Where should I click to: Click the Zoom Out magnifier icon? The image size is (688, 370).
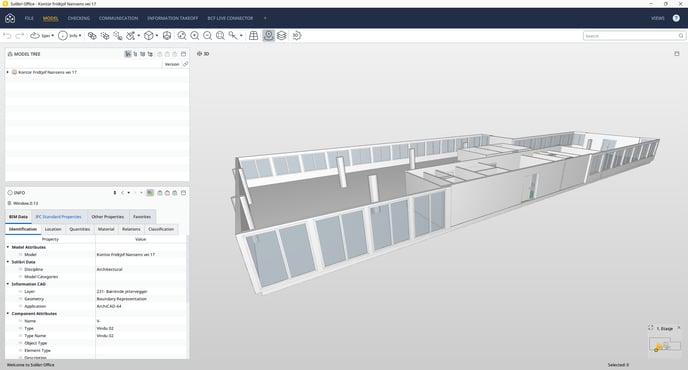pos(208,36)
